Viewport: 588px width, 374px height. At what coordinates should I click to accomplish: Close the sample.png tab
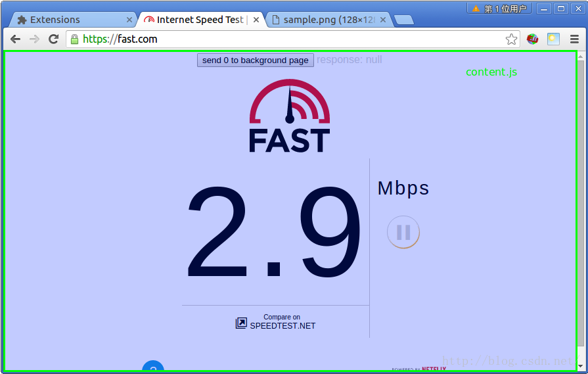(x=383, y=20)
